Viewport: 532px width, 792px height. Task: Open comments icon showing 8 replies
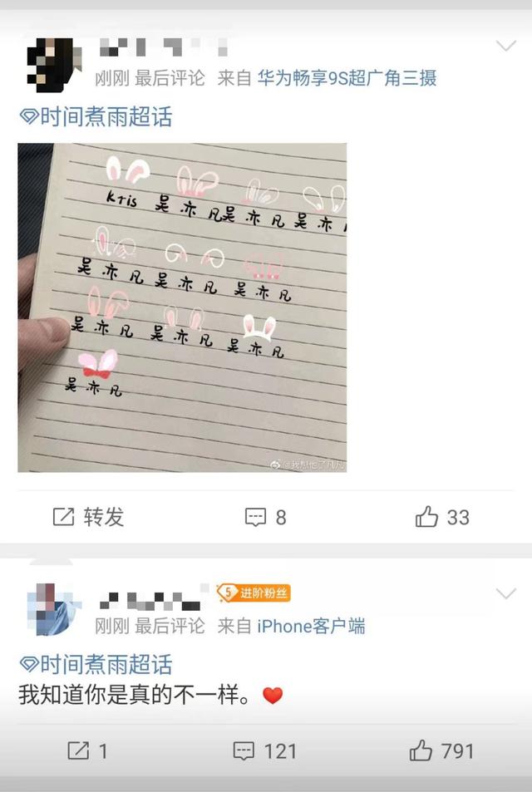pyautogui.click(x=255, y=517)
